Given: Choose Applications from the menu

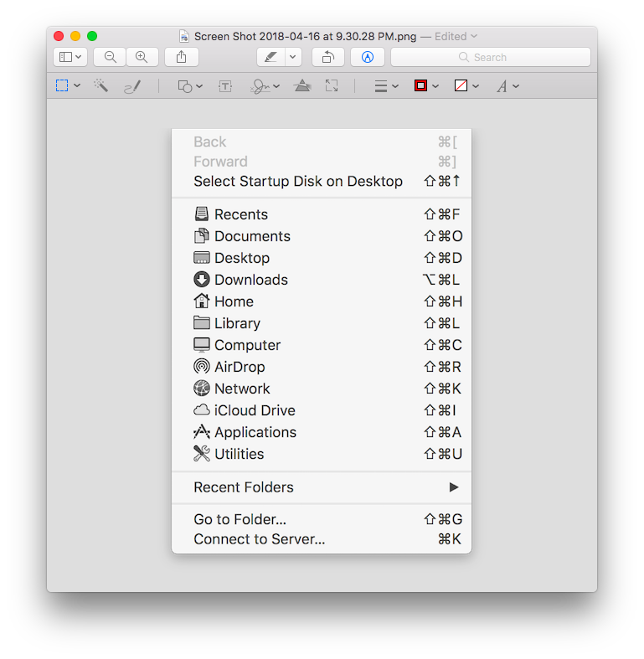Looking at the screenshot, I should click(x=322, y=432).
